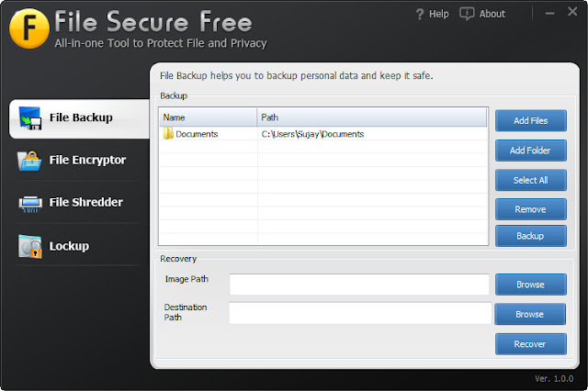This screenshot has width=588, height=391.
Task: Click the Documents folder icon in the list
Action: pyautogui.click(x=168, y=134)
